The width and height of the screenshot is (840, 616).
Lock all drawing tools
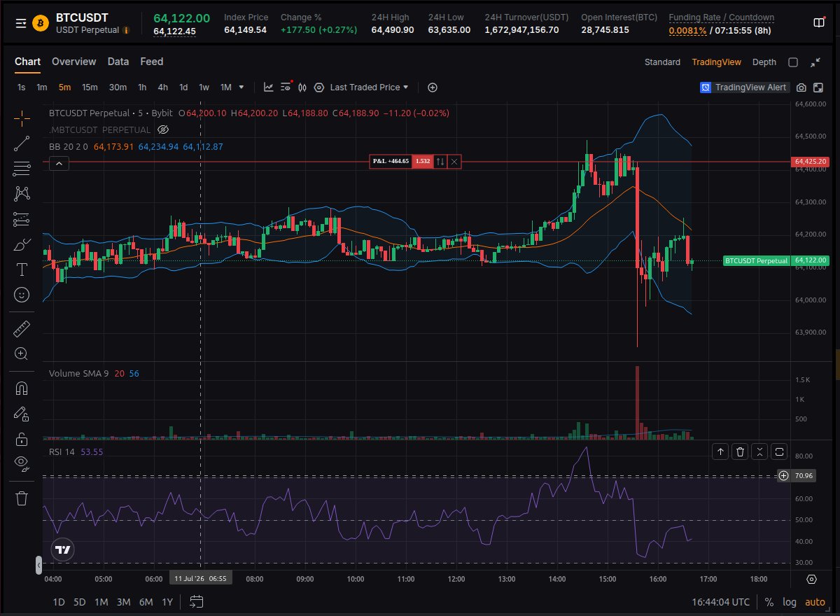pyautogui.click(x=22, y=439)
